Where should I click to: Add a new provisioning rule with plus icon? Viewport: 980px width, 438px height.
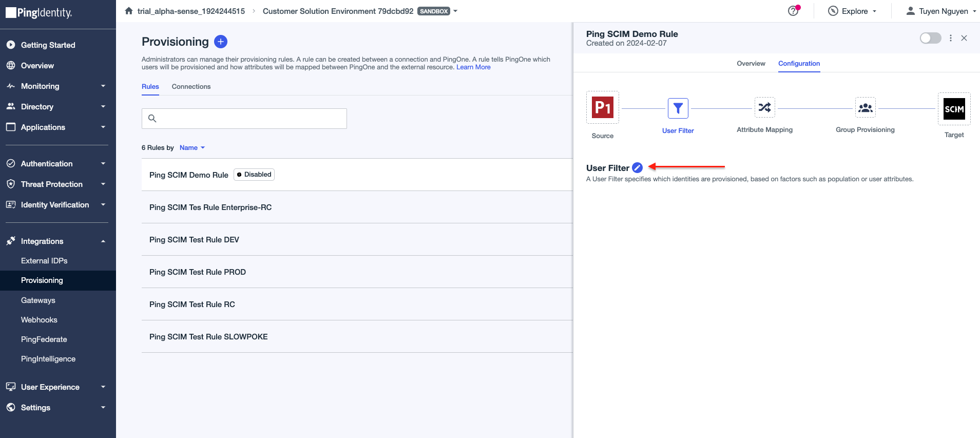(x=221, y=42)
